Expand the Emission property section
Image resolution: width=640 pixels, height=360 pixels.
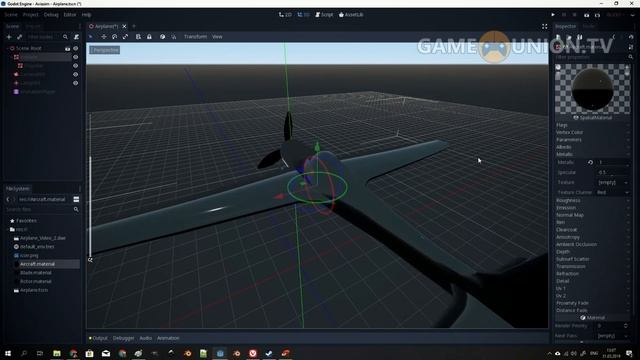point(593,208)
